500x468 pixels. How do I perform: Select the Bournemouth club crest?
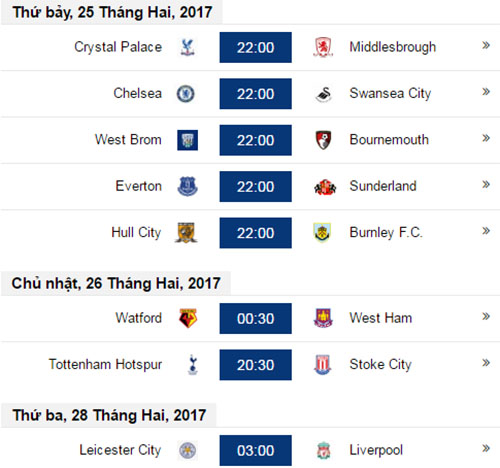323,140
